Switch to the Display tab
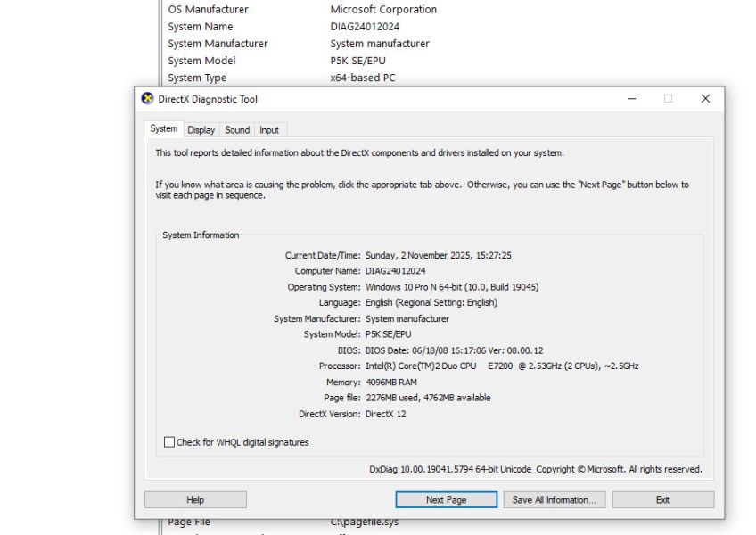This screenshot has height=535, width=756. point(201,129)
